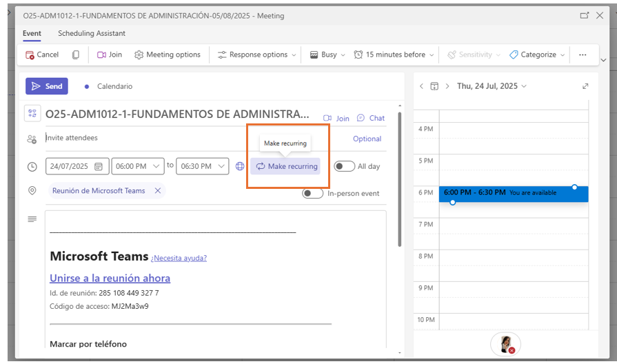Open the Thu, 24 Jul, 2025 date dropdown

(x=492, y=86)
